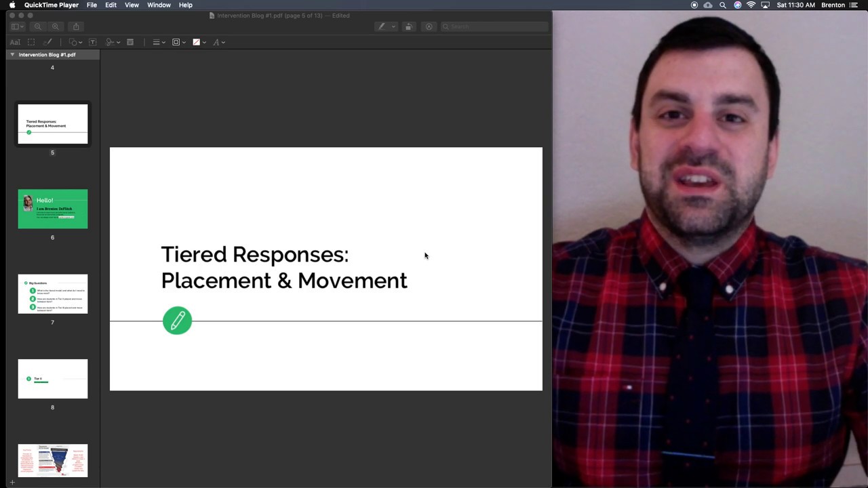Open highlight color dropdown arrow
The width and height of the screenshot is (868, 488).
pos(393,26)
